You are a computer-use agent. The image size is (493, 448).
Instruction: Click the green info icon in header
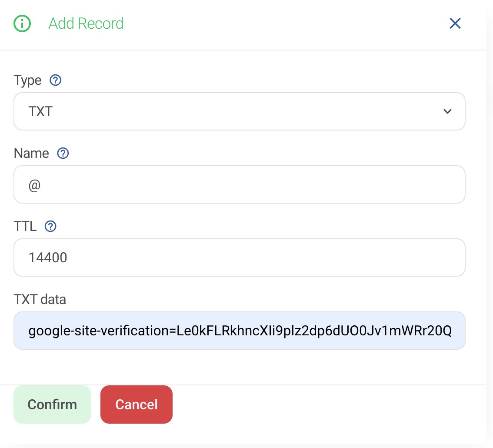[x=22, y=23]
